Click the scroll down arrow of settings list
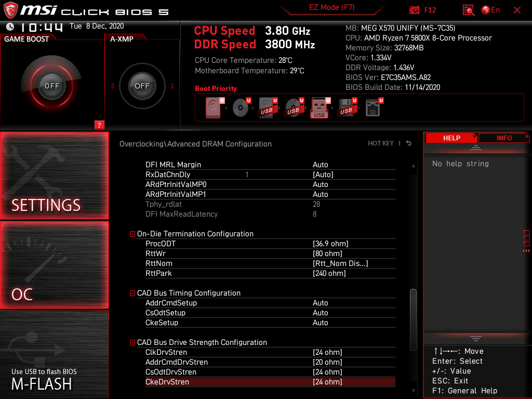Image resolution: width=532 pixels, height=399 pixels. tap(413, 391)
